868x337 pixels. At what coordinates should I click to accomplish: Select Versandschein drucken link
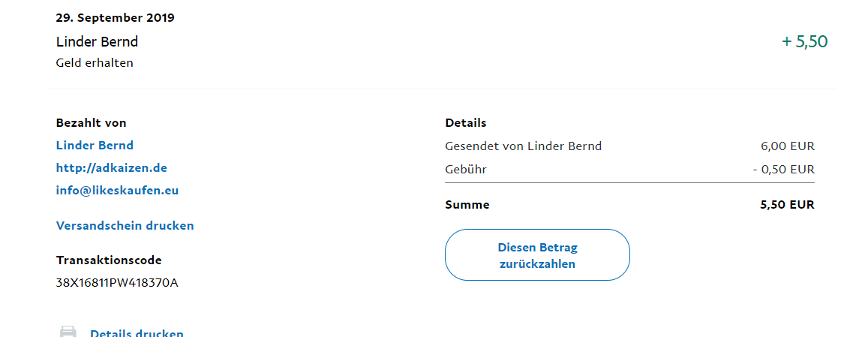tap(125, 226)
